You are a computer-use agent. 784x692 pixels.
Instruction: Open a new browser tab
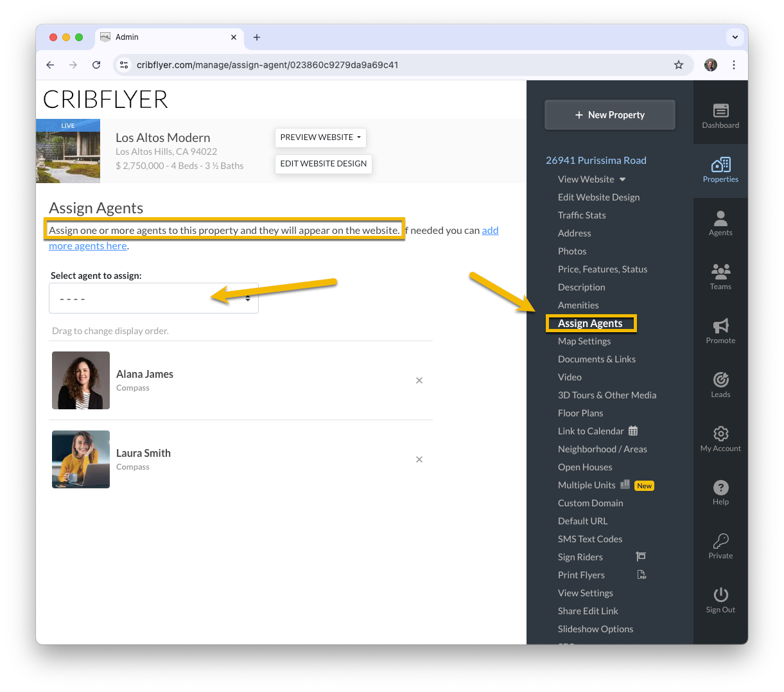[x=257, y=37]
